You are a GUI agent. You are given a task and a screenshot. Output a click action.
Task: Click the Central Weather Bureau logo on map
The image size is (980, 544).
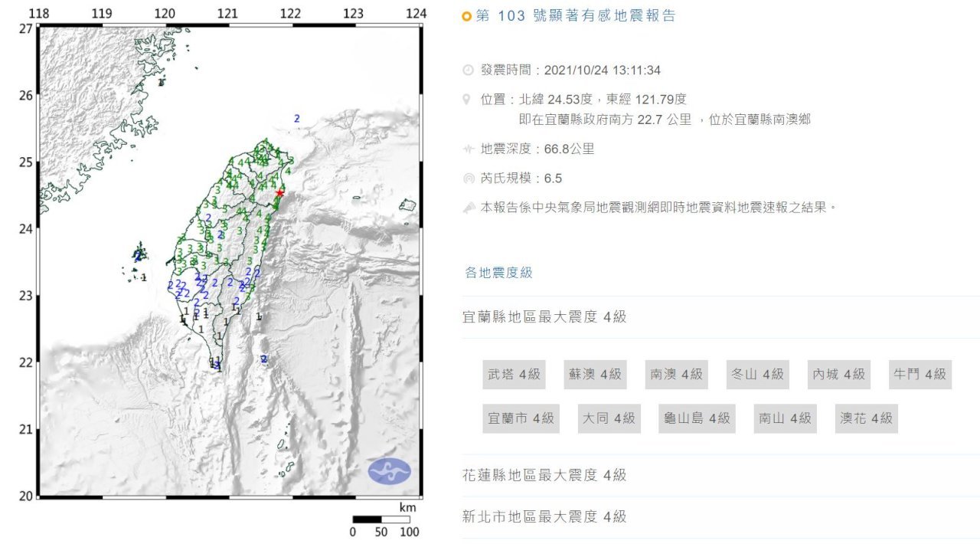[x=389, y=470]
